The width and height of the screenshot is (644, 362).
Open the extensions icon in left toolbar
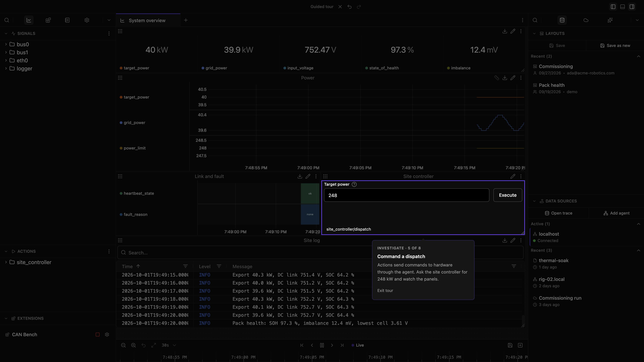(x=48, y=20)
